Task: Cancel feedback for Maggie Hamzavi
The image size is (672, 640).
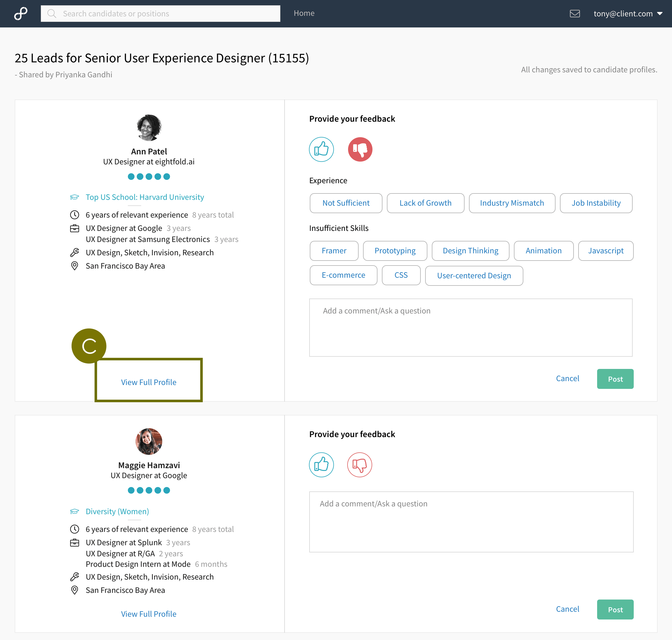Action: coord(567,609)
